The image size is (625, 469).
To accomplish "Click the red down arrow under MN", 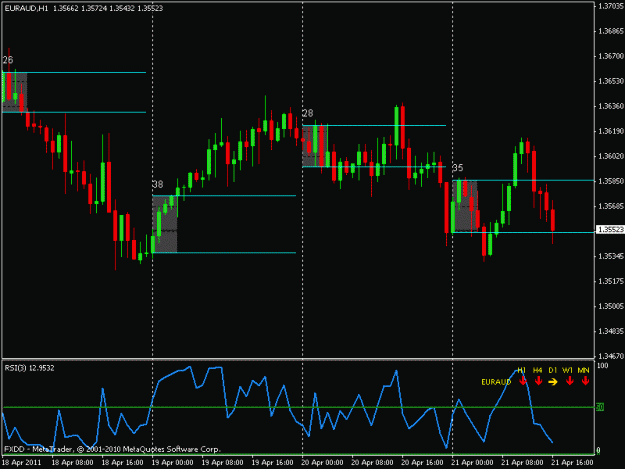I will click(x=585, y=381).
